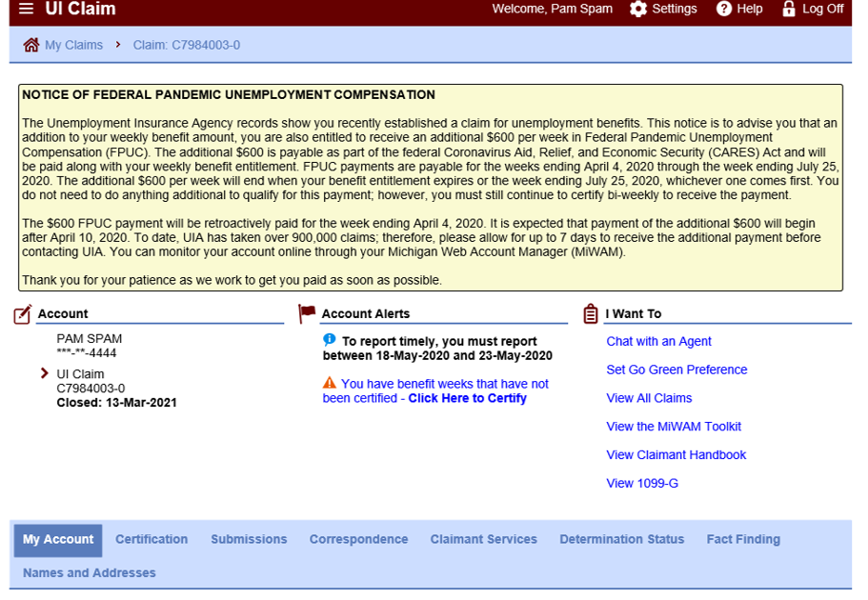Open View the MiWAM Toolkit
This screenshot has height=600, width=868.
(x=673, y=427)
